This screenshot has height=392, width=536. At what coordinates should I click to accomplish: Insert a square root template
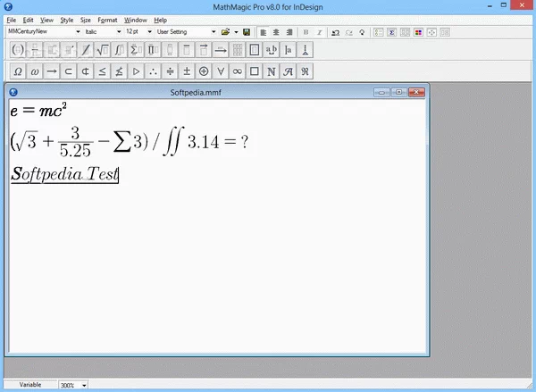(x=102, y=50)
